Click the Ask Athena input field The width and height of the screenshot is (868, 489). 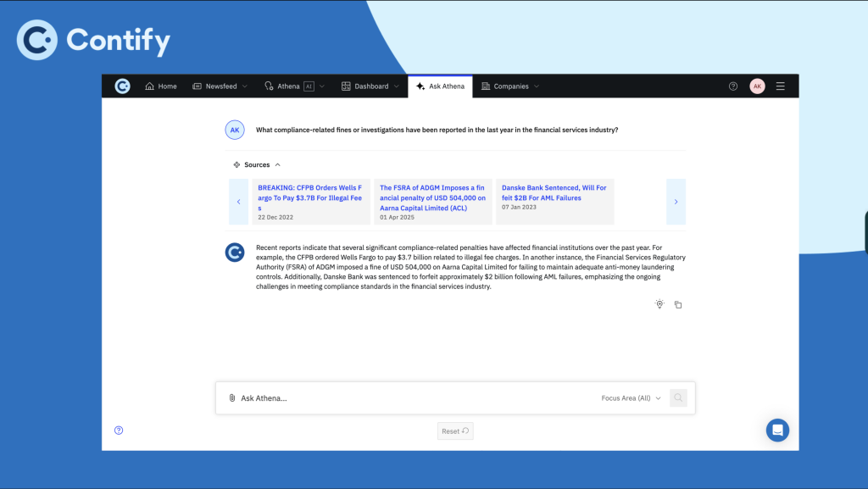coord(415,398)
